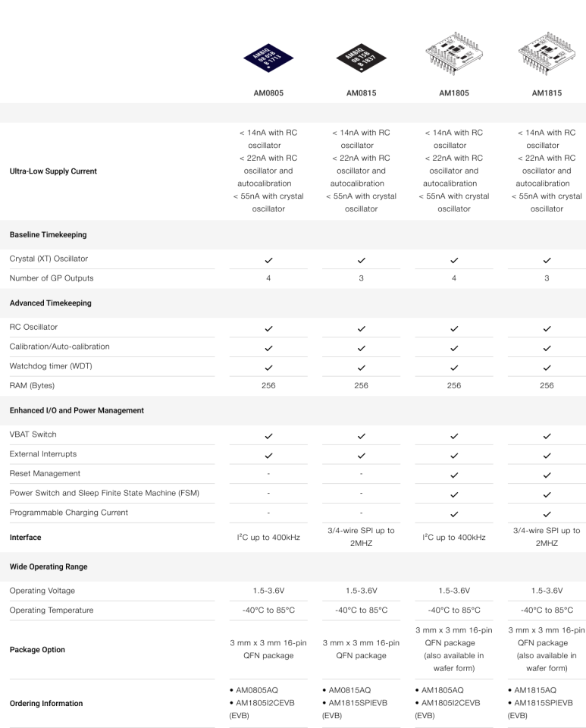Select the black AM0815 chip image
The width and height of the screenshot is (586, 728).
click(361, 58)
